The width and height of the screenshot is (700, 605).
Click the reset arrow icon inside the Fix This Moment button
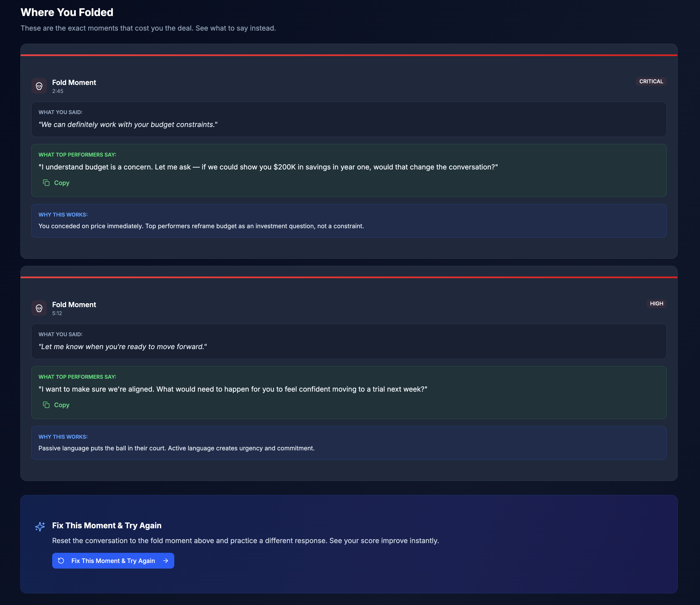click(61, 561)
